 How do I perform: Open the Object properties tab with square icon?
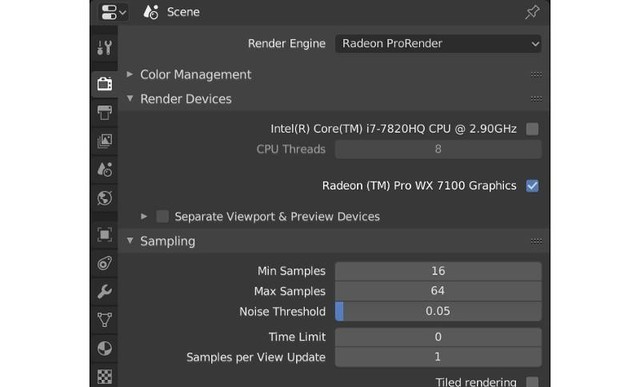pyautogui.click(x=104, y=235)
